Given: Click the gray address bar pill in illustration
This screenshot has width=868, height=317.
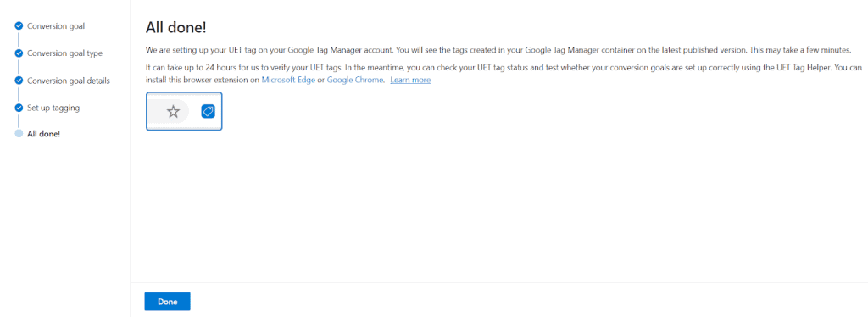Looking at the screenshot, I should tap(170, 112).
